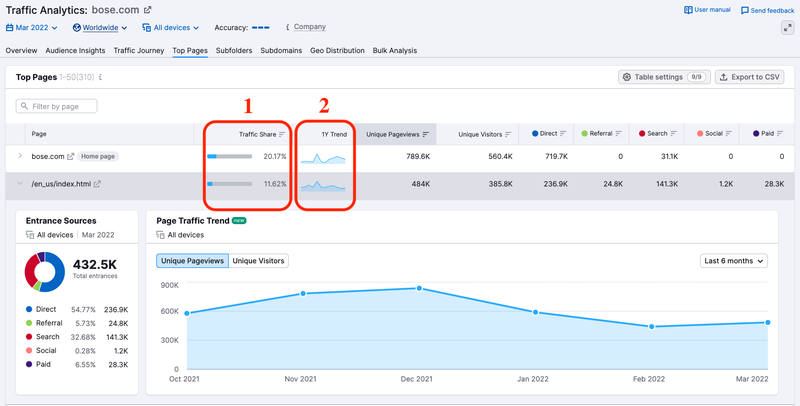Screen dimensions: 800x406
Task: Open the Worldwide region dropdown
Action: [99, 28]
